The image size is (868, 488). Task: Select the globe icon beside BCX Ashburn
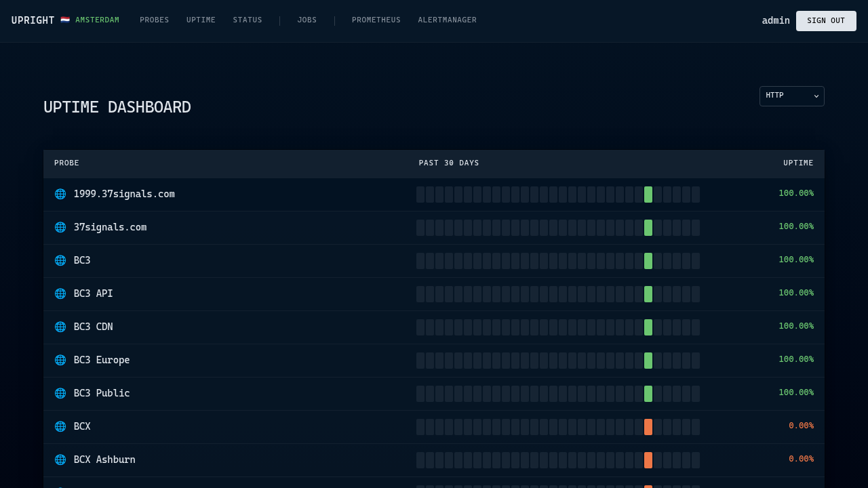60,460
